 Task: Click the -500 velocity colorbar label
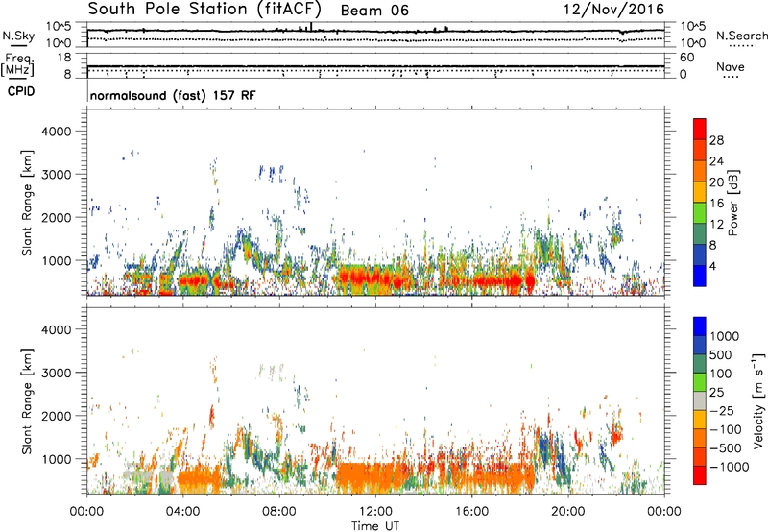726,448
